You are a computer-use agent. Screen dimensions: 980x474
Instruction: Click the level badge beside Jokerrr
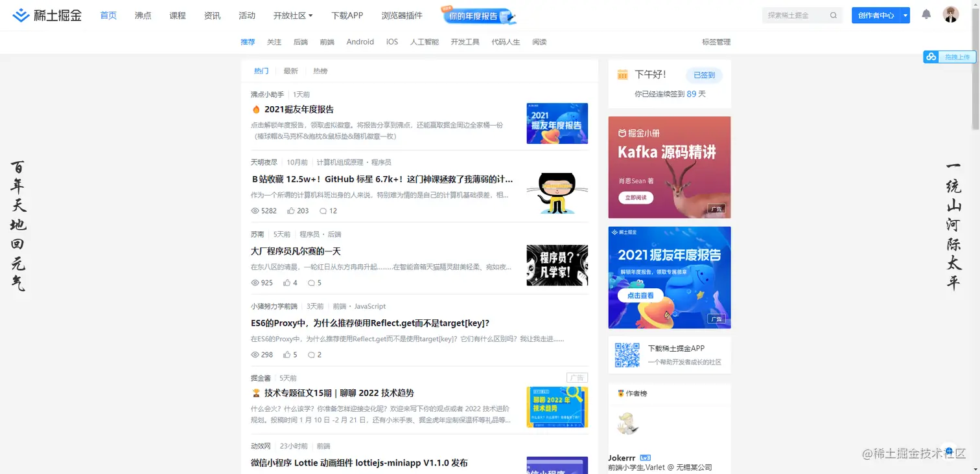(645, 458)
